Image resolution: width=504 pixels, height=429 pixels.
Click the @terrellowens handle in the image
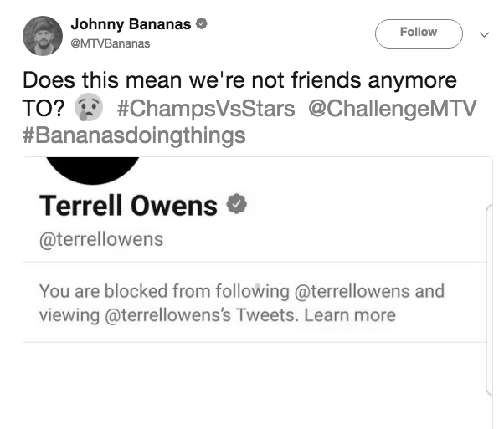click(101, 239)
